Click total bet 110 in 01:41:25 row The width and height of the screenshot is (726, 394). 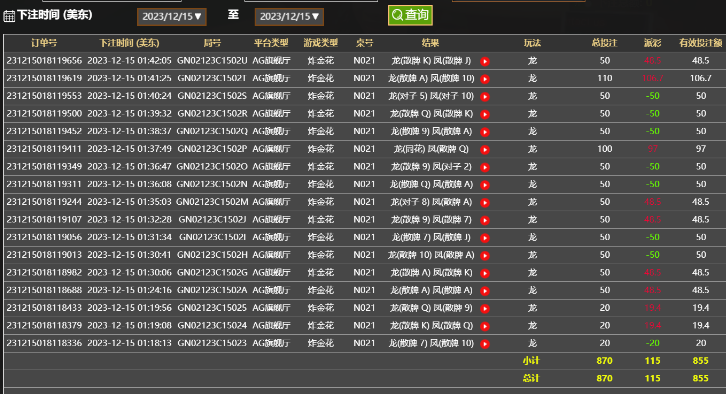click(x=605, y=78)
